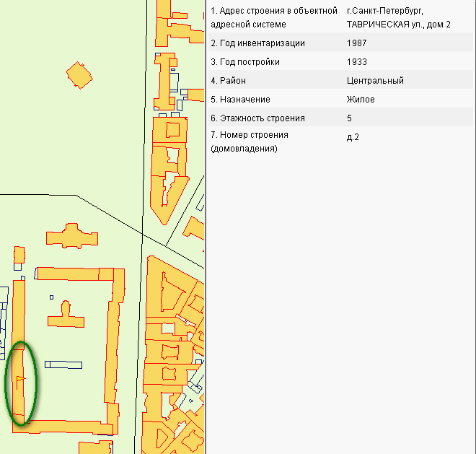Click the long east wing of courtyard block
The width and height of the screenshot is (476, 454).
(x=113, y=346)
